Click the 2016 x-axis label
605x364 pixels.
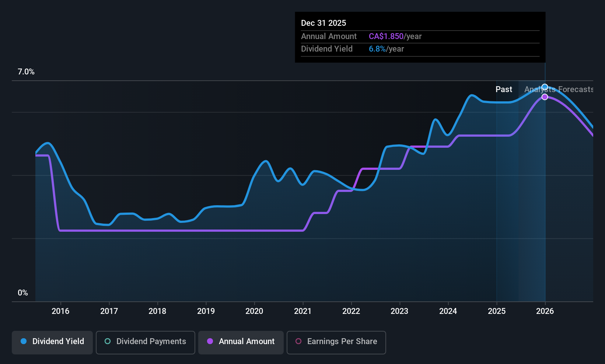[x=60, y=311]
